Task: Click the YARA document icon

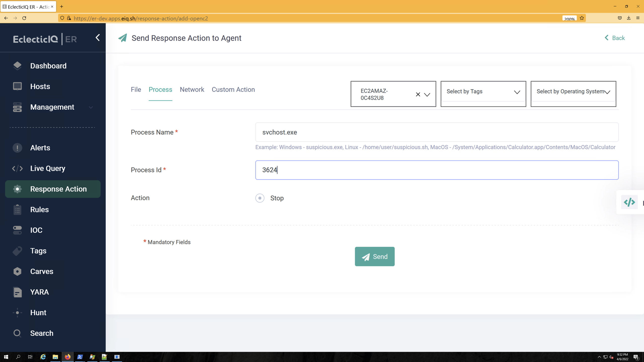Action: coord(17,292)
